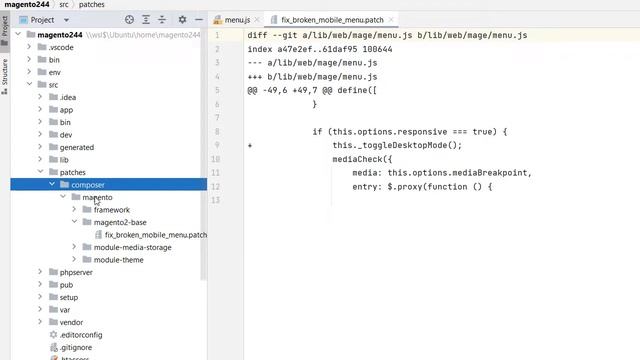Expand the generated folder
Screen dimensions: 640x360
coord(40,147)
